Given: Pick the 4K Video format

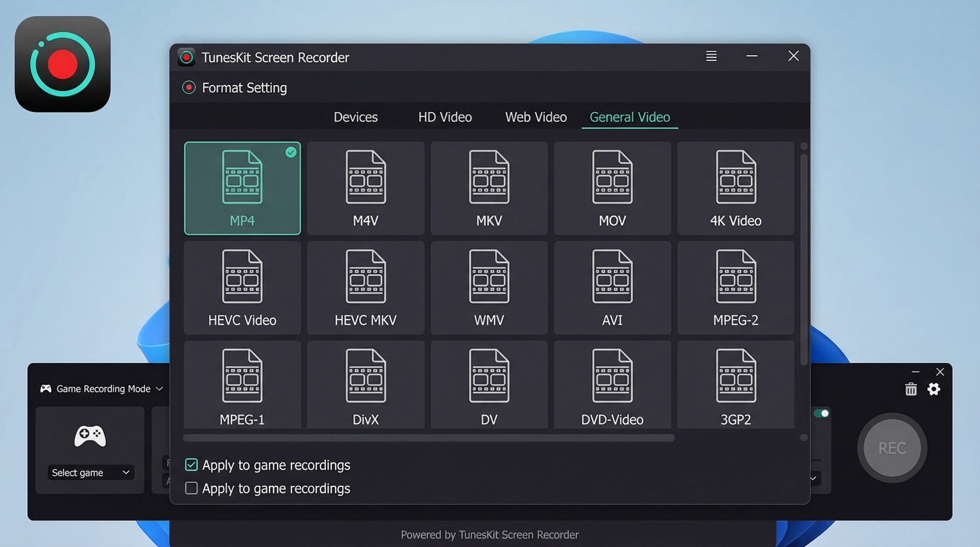Looking at the screenshot, I should click(x=735, y=188).
